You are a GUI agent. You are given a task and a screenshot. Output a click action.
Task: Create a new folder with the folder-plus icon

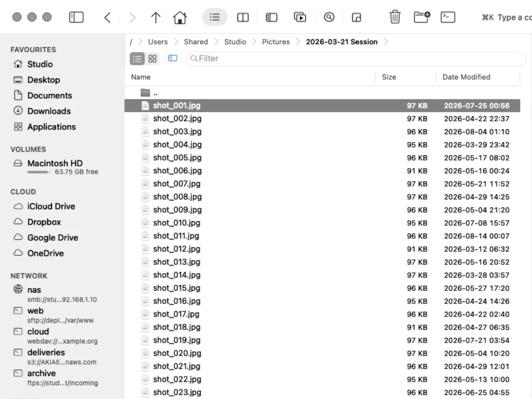pyautogui.click(x=421, y=17)
